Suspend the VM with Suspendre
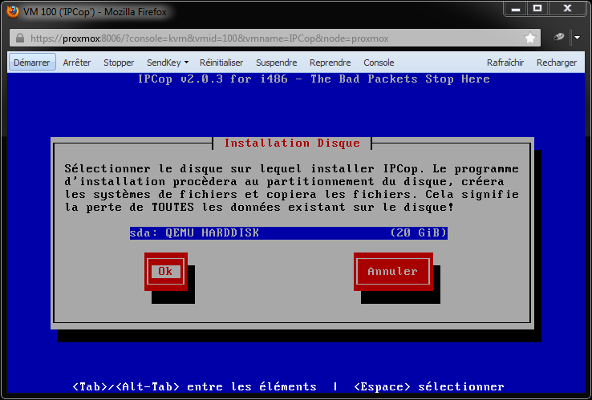592x400 pixels. (x=276, y=62)
